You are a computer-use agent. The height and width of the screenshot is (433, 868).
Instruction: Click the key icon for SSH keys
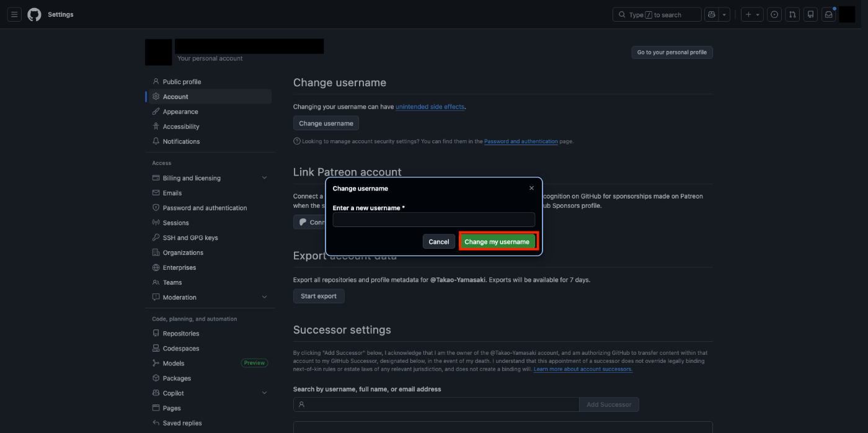[156, 237]
